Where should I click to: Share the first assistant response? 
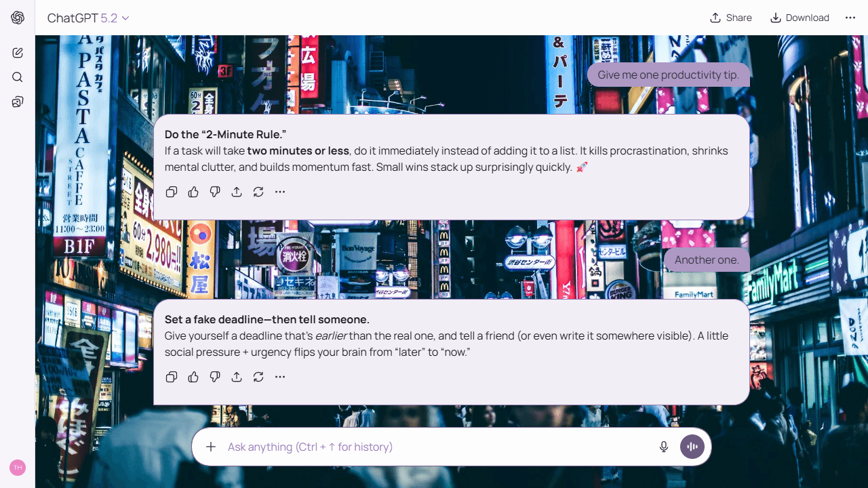(236, 192)
